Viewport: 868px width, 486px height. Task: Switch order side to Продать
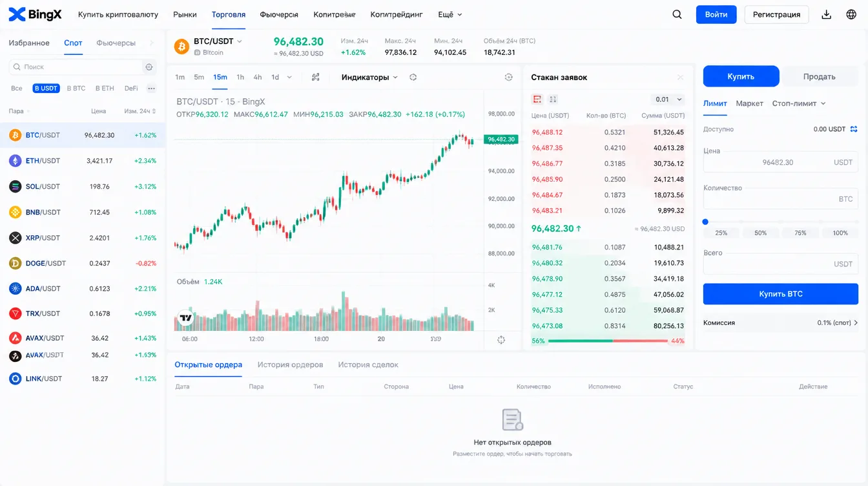point(820,76)
